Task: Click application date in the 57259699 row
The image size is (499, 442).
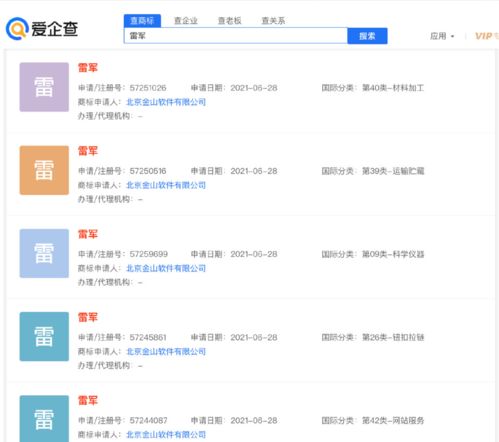Action: click(x=254, y=254)
